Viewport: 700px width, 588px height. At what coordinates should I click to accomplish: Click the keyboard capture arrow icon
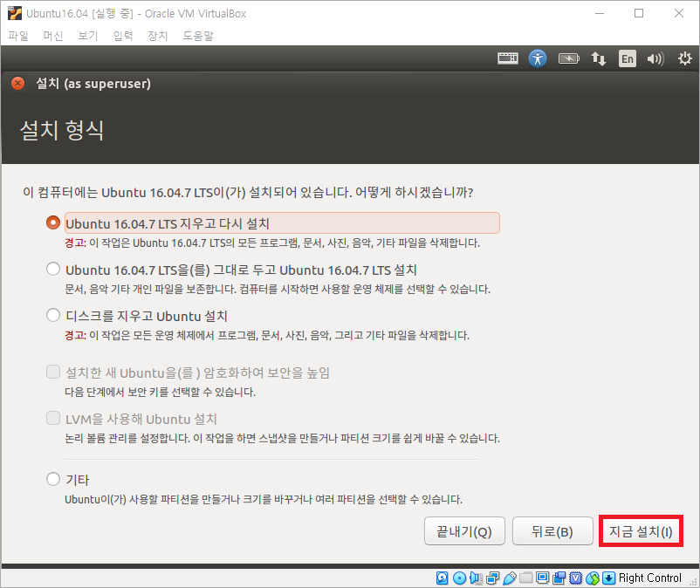(608, 578)
